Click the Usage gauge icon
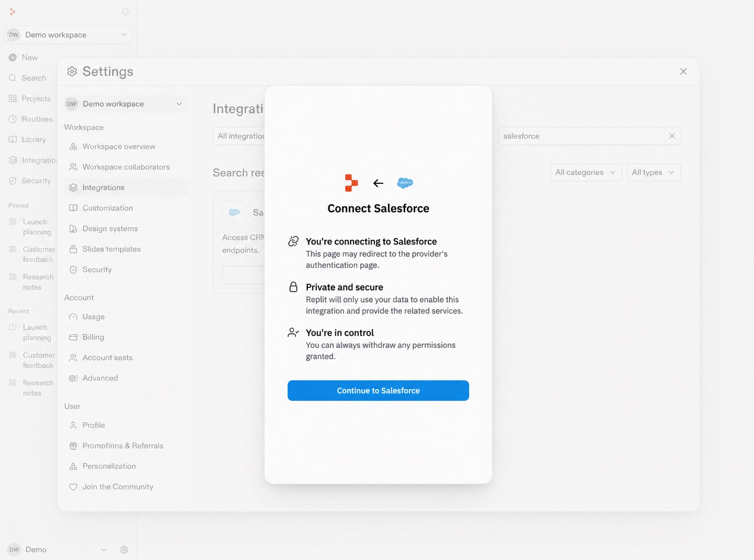 click(x=73, y=317)
